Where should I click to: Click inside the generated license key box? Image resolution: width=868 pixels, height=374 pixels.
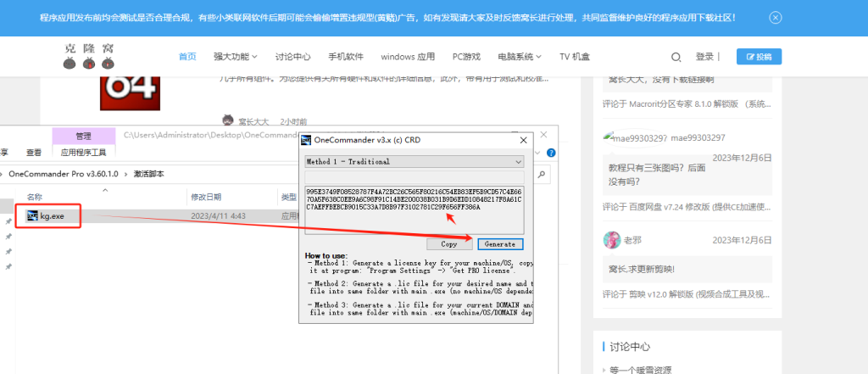click(414, 210)
